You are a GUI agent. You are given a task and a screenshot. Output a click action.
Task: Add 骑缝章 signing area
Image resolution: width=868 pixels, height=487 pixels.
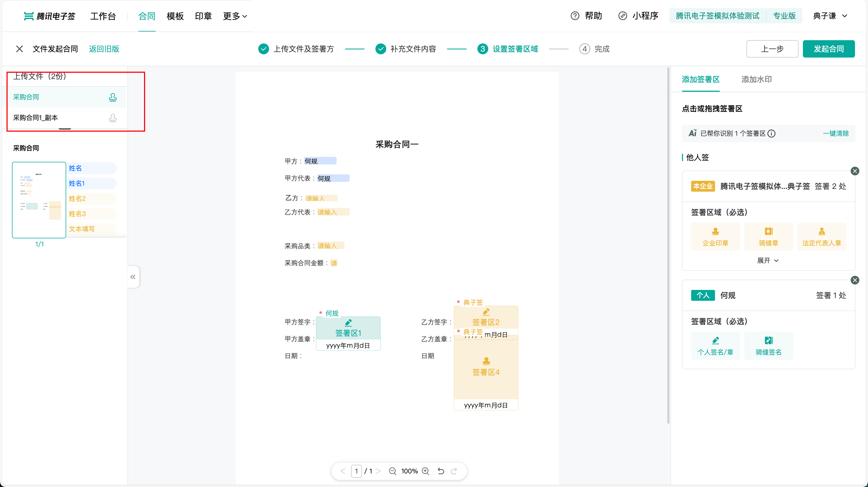point(769,237)
